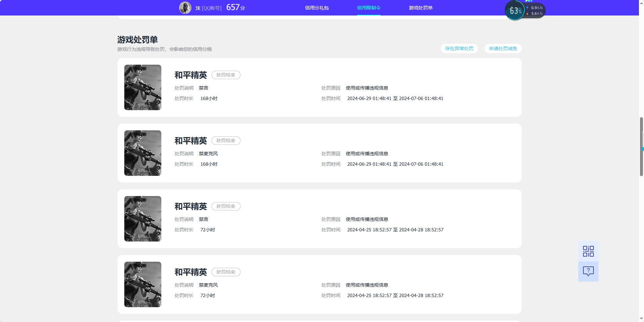Screen dimensions: 644x322
Task: Open the QR code icon on right side
Action: pos(588,251)
